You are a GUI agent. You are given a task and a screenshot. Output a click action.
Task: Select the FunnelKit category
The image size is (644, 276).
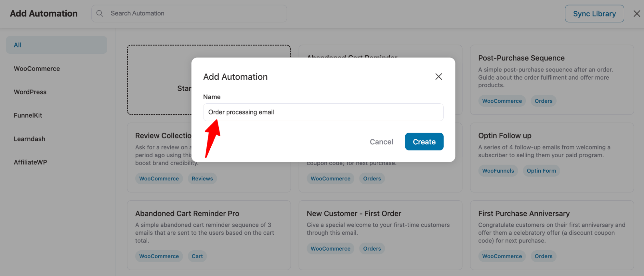(28, 115)
